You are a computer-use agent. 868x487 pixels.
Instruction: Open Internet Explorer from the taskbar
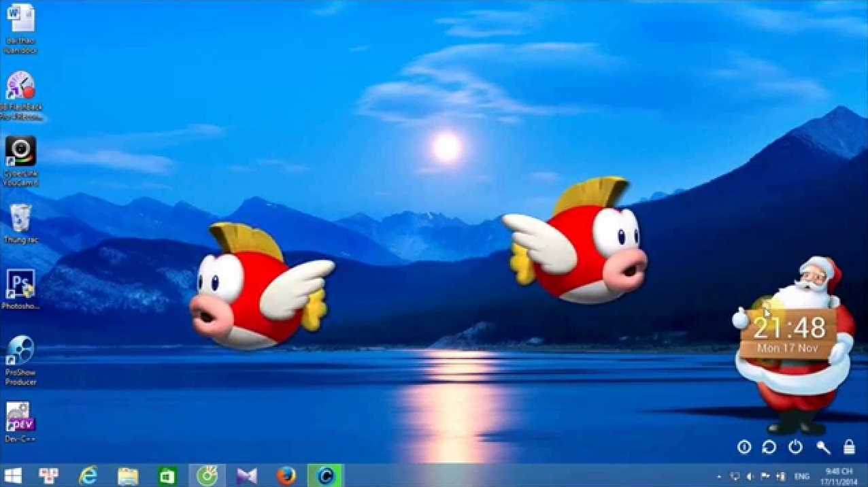tap(88, 476)
